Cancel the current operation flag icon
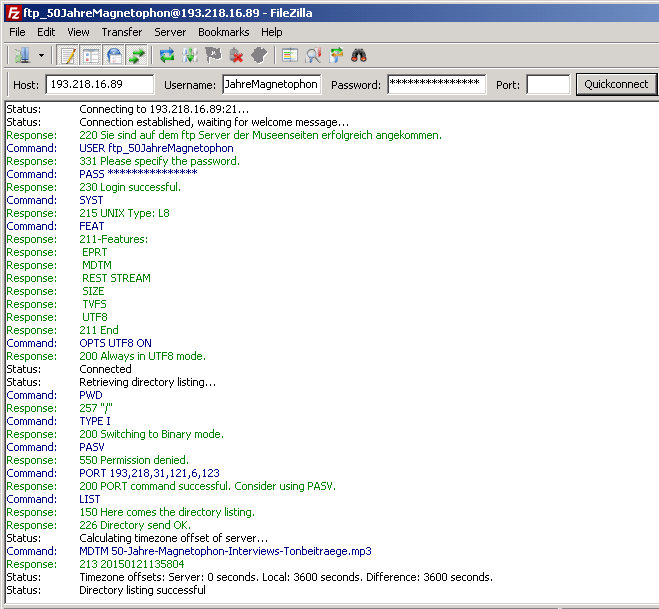Screen dimensions: 659x609 [x=213, y=55]
